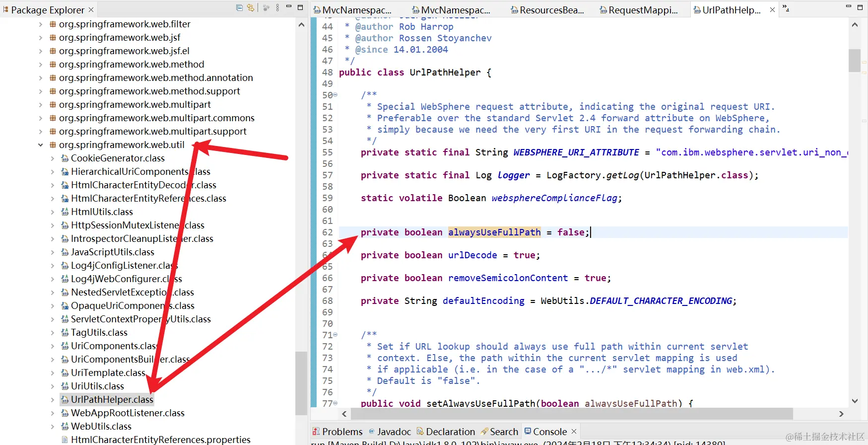Click the Collapse All icon in Package Explorer
The height and width of the screenshot is (445, 868).
coord(239,8)
